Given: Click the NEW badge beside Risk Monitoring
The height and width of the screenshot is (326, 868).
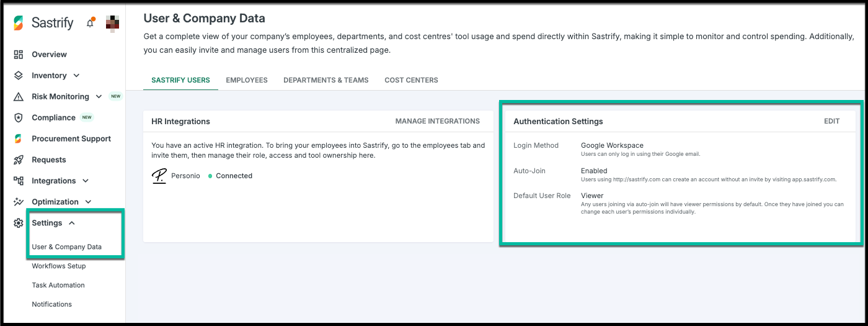Looking at the screenshot, I should coord(115,97).
